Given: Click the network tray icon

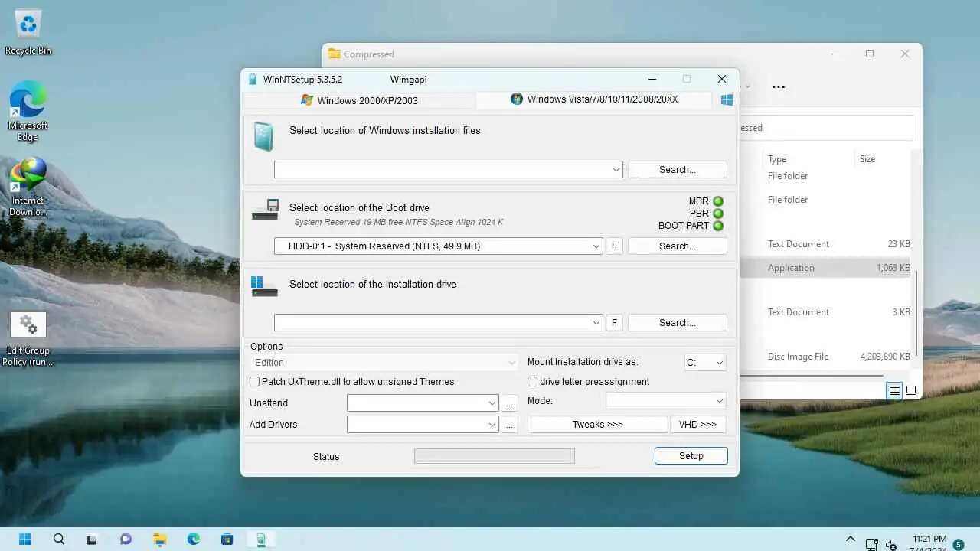Looking at the screenshot, I should point(871,544).
